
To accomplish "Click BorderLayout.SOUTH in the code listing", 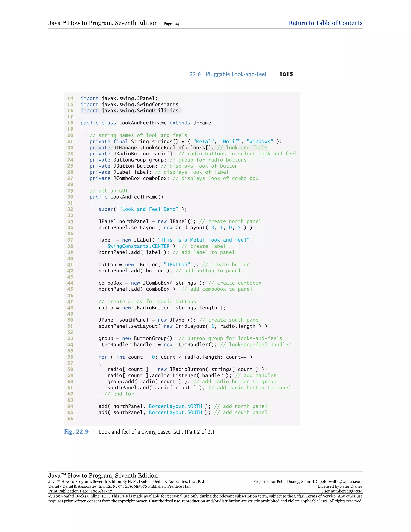I will 175,412.
